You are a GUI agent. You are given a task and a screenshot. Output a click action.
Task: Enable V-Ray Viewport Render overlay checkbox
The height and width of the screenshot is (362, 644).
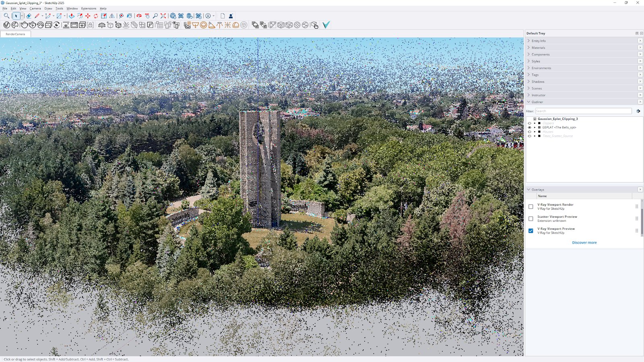point(531,207)
